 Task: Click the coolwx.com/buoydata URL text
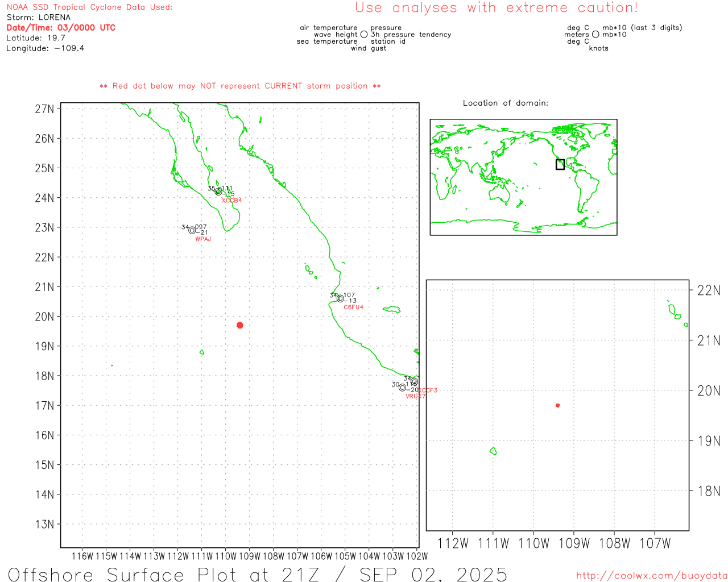coord(652,576)
